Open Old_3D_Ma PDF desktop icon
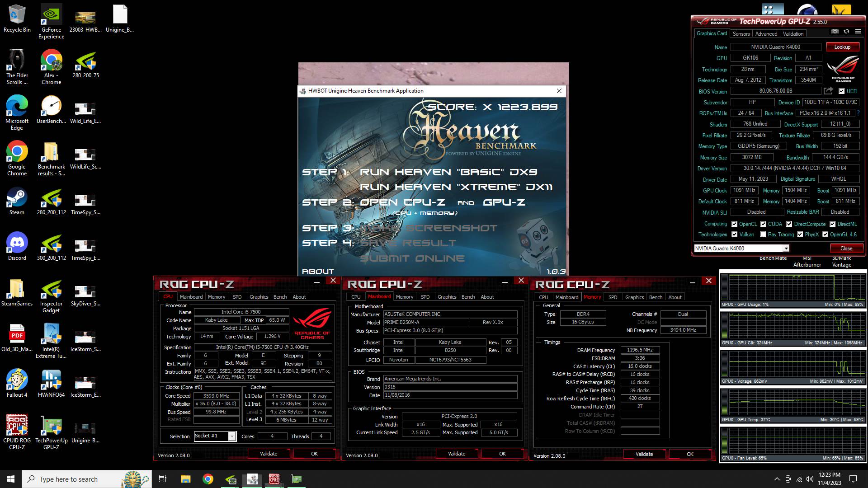 click(x=17, y=338)
